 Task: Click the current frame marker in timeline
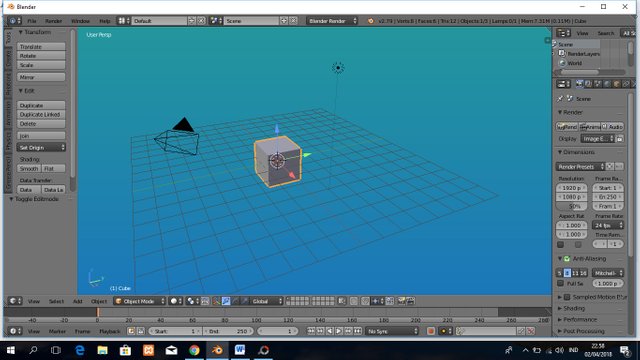(x=98, y=312)
